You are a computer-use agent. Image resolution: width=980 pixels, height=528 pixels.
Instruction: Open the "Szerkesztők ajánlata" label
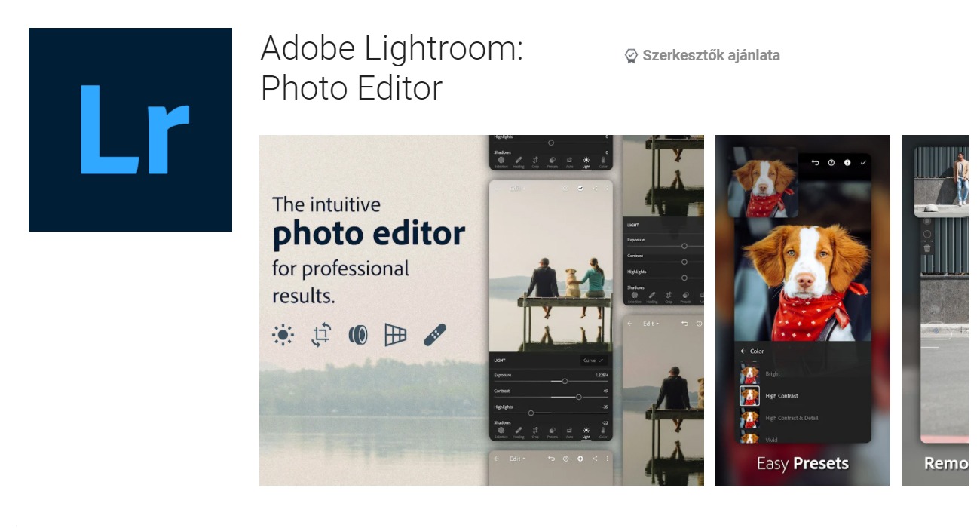point(711,55)
